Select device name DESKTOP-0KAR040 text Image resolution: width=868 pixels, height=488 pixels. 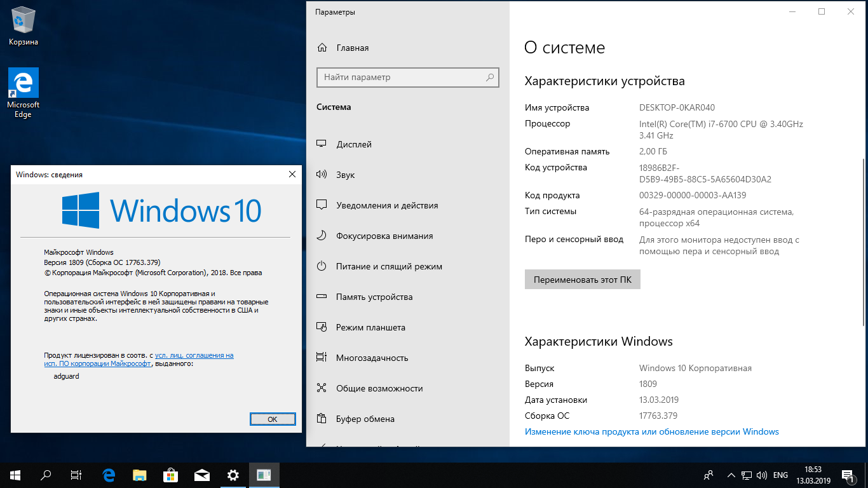(x=677, y=108)
